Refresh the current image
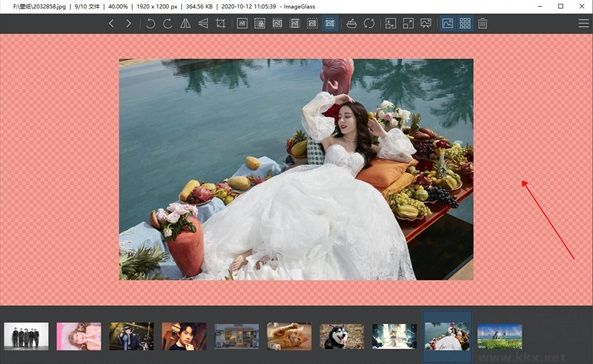The image size is (593, 364). tap(369, 23)
